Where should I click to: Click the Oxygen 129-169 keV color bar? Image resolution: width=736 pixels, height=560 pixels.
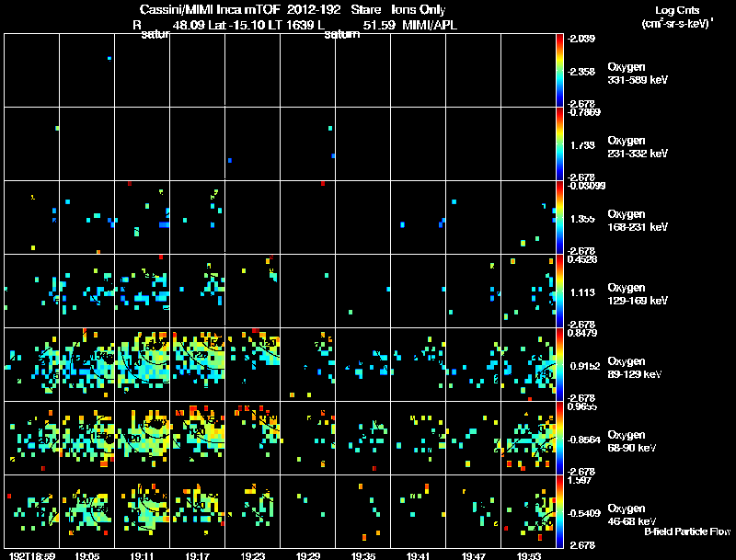[x=559, y=291]
